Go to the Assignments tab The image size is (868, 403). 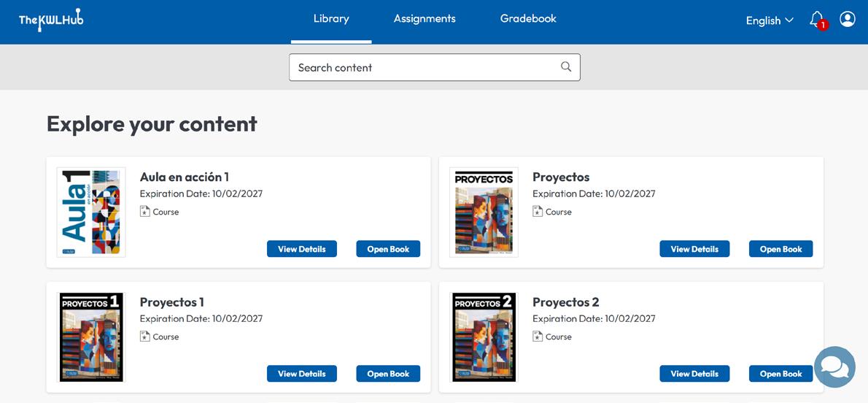tap(425, 19)
